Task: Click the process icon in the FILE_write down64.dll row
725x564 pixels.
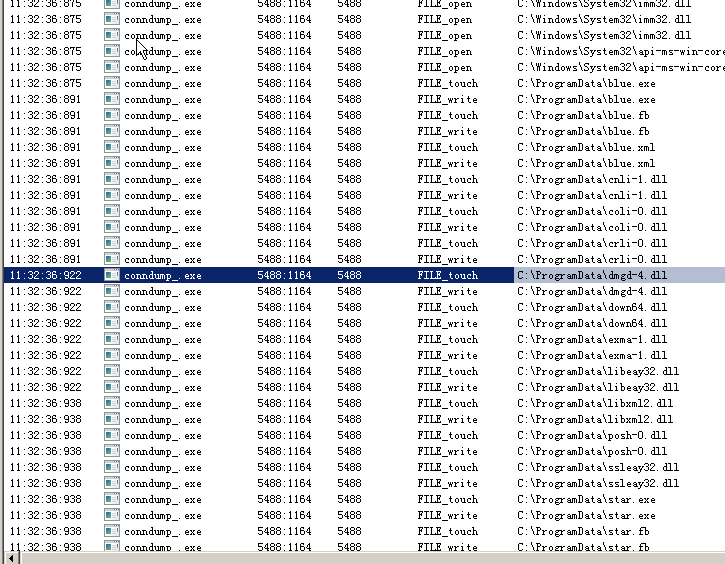Action: [x=112, y=323]
